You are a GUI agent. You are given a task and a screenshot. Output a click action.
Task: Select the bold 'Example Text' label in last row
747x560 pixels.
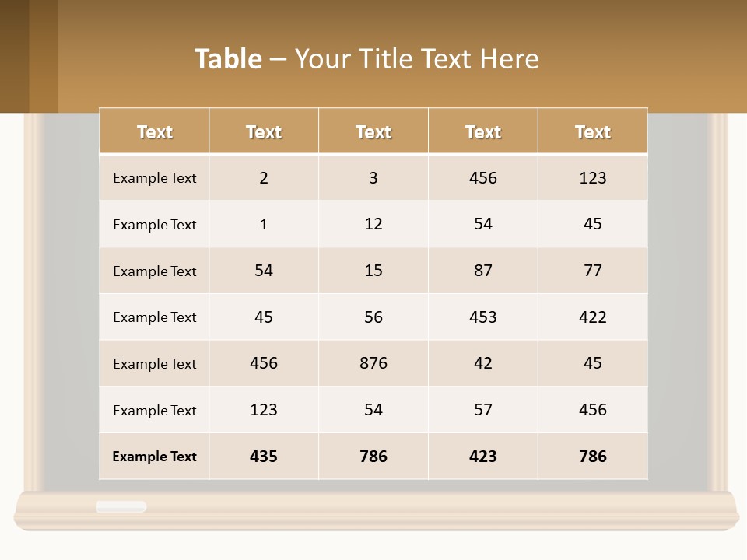(x=154, y=457)
